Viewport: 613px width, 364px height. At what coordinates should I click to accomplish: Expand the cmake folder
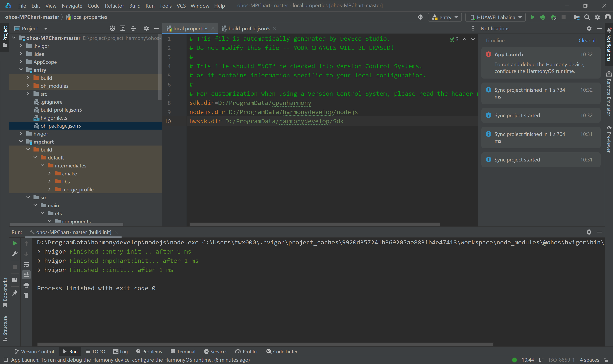coord(49,173)
